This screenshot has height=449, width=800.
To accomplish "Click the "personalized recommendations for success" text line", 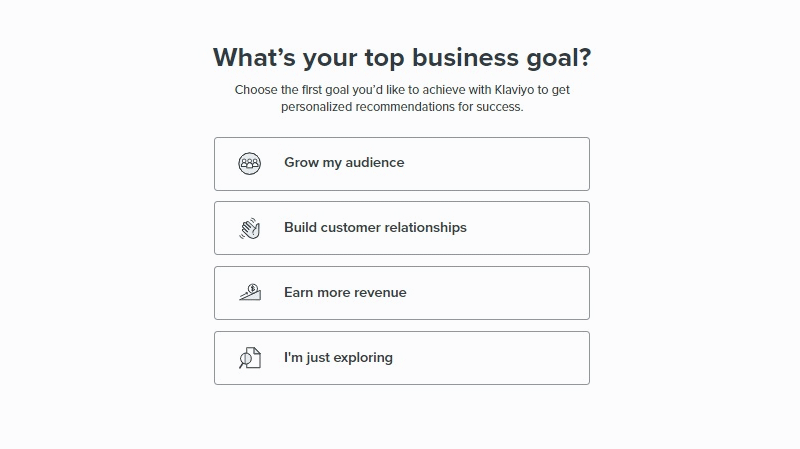I will point(402,107).
